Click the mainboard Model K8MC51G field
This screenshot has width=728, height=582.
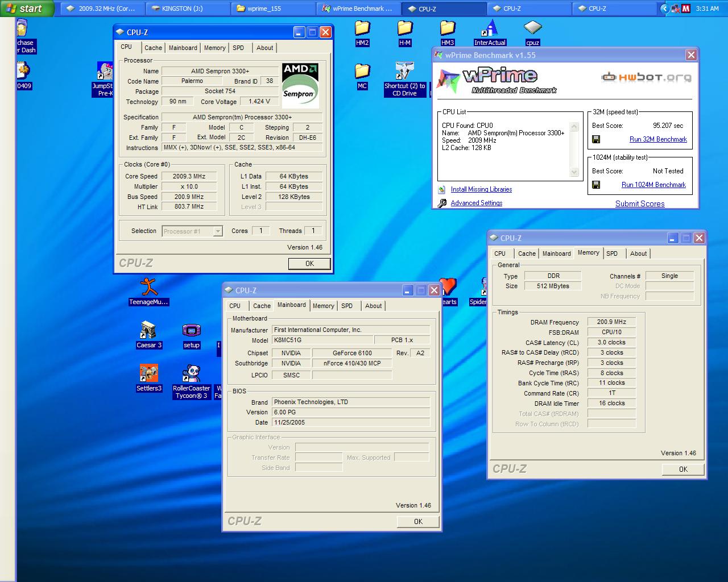(x=322, y=340)
